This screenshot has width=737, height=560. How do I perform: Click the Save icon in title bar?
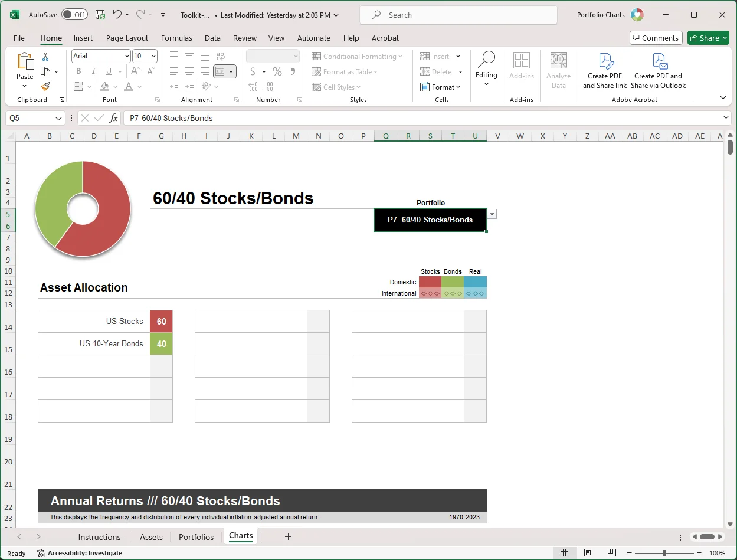100,15
